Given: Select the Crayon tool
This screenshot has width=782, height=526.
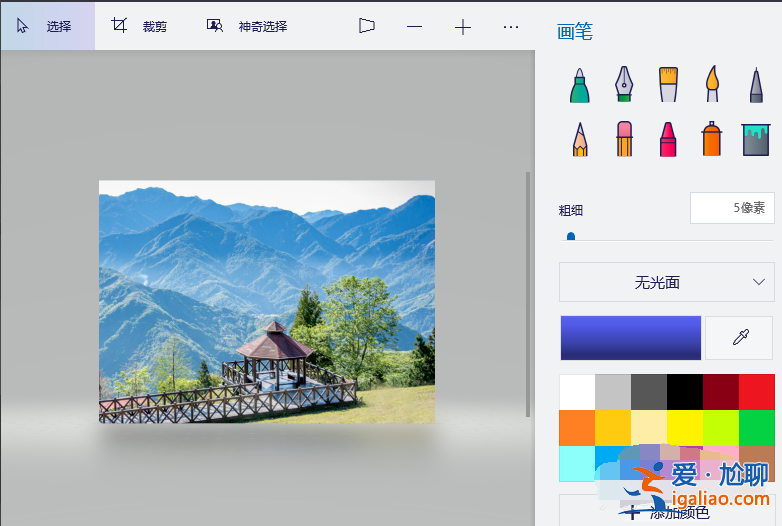Looking at the screenshot, I should 668,139.
